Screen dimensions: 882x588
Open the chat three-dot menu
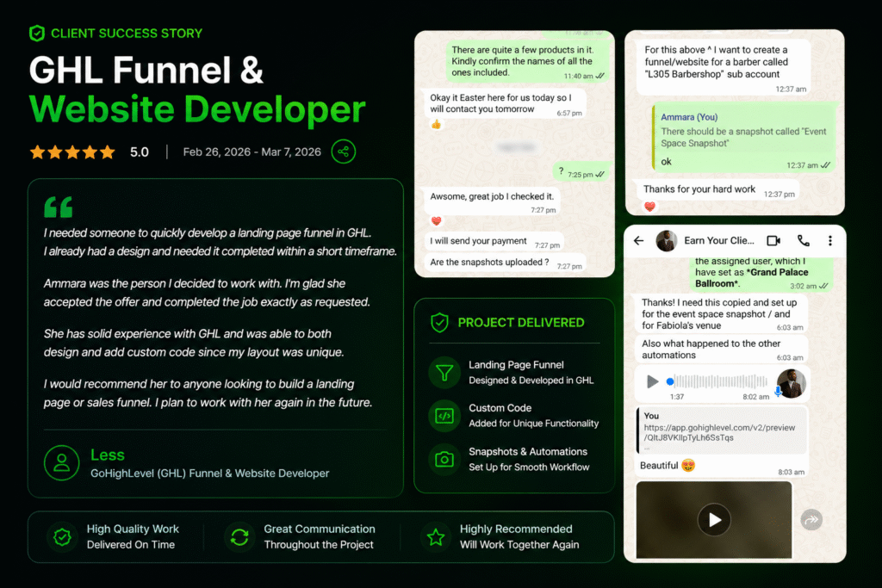(x=830, y=240)
